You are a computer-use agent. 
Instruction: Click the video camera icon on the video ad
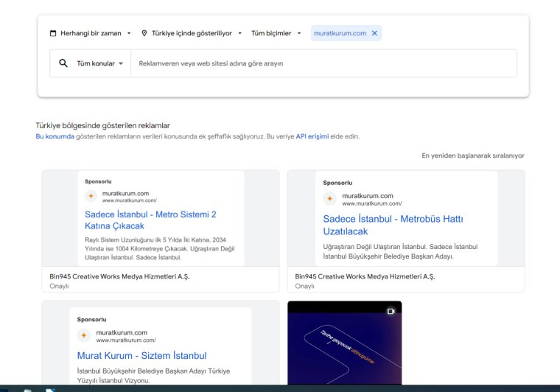pos(391,311)
